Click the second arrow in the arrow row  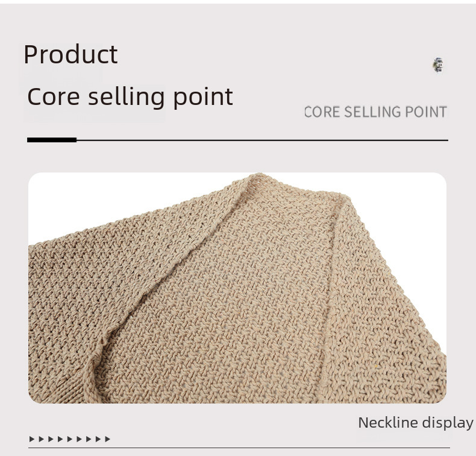point(42,439)
